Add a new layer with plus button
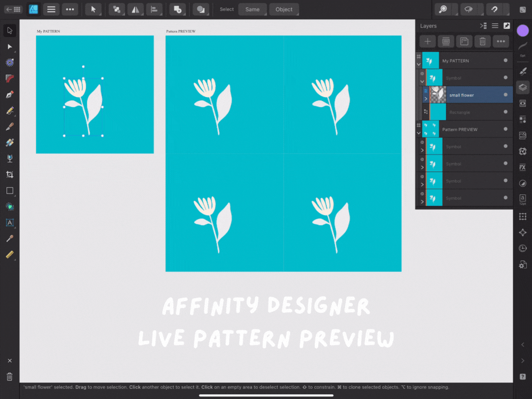 click(x=428, y=41)
